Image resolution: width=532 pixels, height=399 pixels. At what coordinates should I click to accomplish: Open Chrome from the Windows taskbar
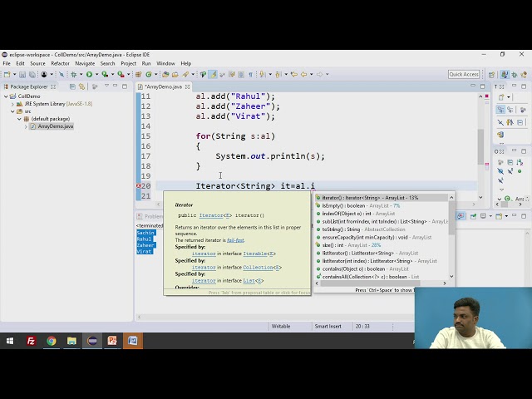52,341
